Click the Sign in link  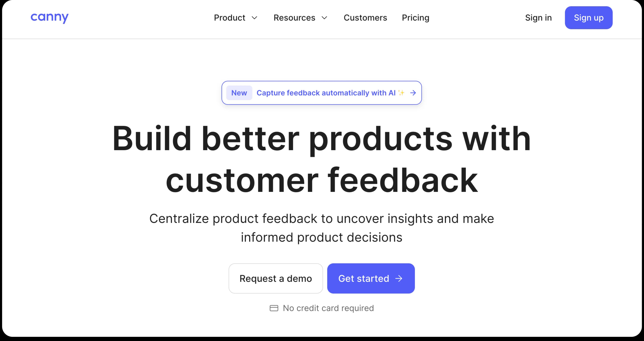(x=538, y=18)
